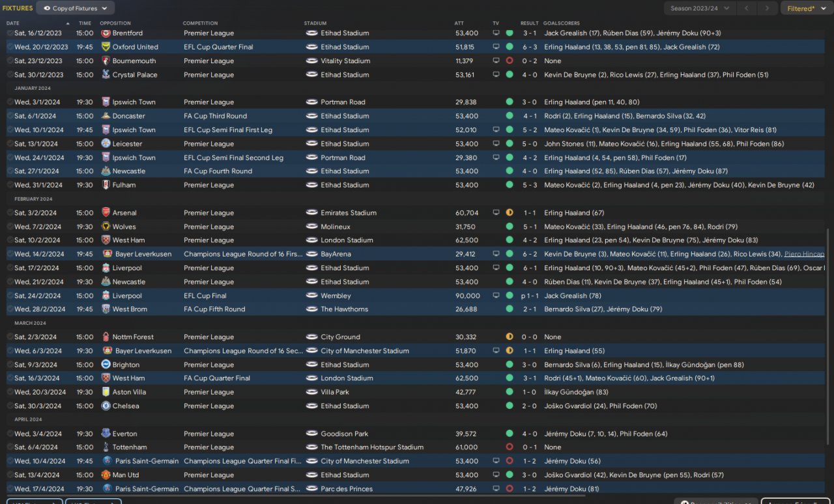The image size is (834, 504).
Task: Click the stadium icon beside Emirates Stadium
Action: click(311, 213)
